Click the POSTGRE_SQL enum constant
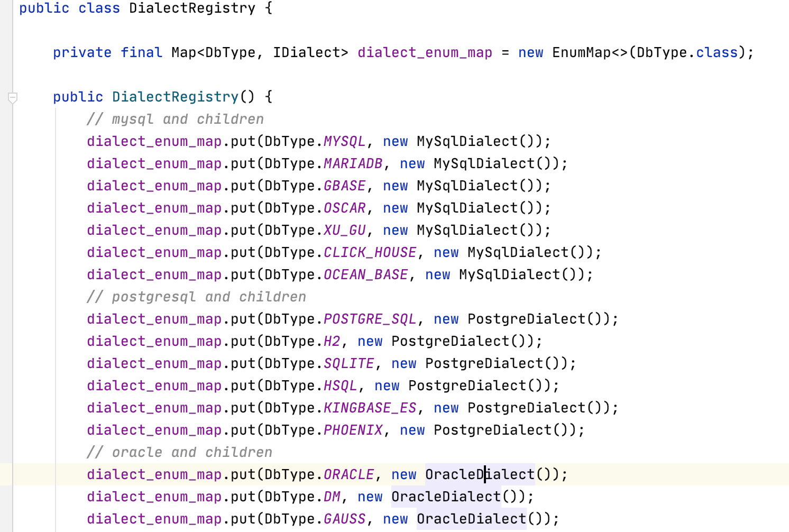Viewport: 789px width, 532px height. click(x=370, y=319)
